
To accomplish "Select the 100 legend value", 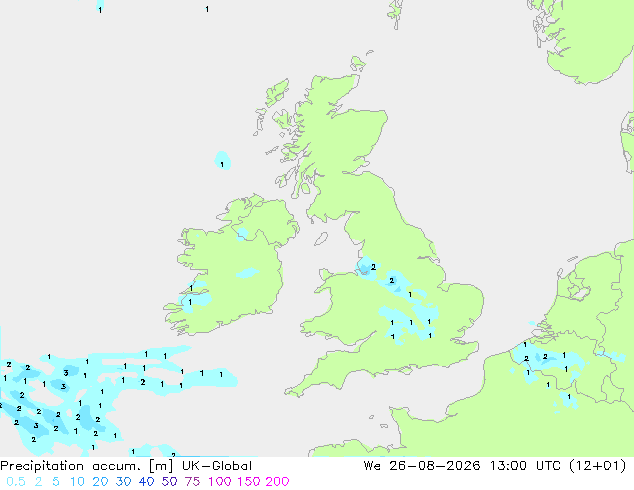I will (x=220, y=482).
